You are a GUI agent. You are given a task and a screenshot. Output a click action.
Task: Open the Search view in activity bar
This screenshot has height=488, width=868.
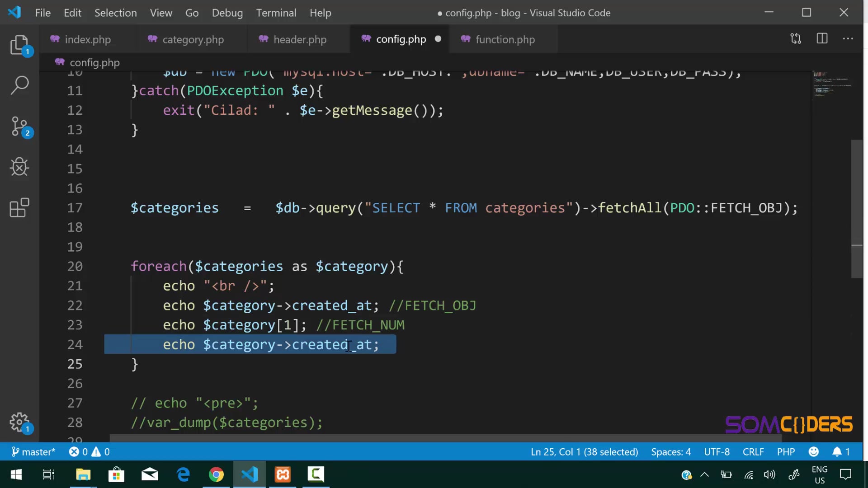(x=19, y=85)
